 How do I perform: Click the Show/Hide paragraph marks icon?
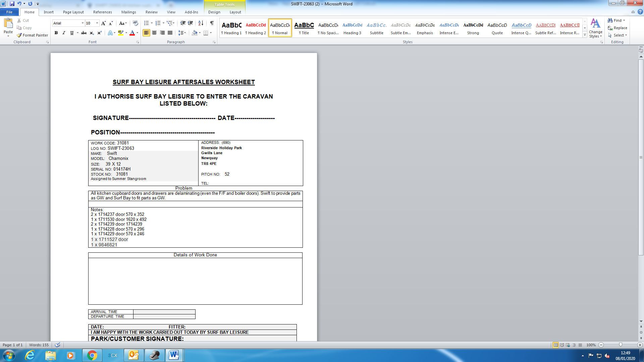point(212,23)
